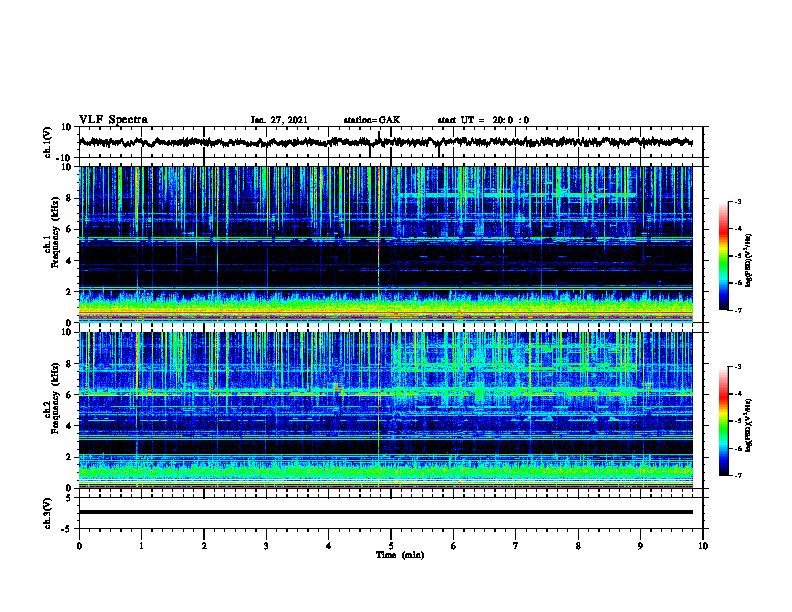The height and width of the screenshot is (612, 792).
Task: Click time axis tick label '5'
Action: pyautogui.click(x=391, y=546)
